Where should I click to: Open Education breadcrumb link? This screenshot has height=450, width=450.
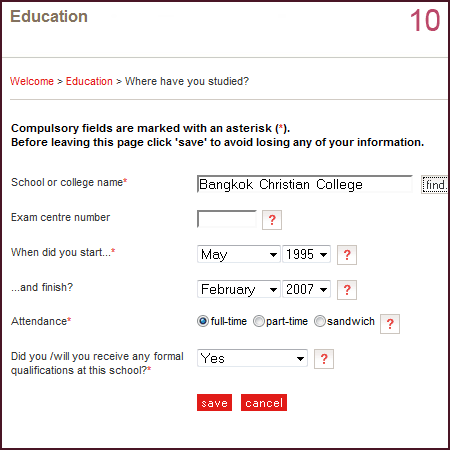[89, 81]
